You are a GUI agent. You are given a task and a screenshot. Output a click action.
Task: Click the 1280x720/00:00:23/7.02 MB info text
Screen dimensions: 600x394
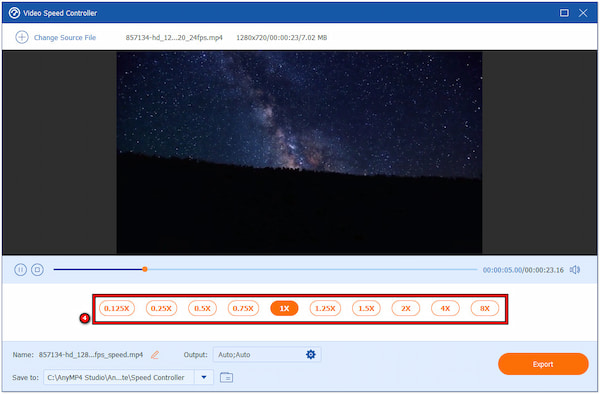pyautogui.click(x=282, y=37)
